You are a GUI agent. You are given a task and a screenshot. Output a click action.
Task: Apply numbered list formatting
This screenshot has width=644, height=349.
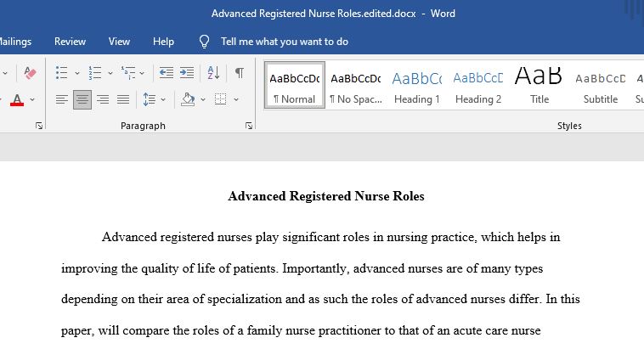[95, 73]
